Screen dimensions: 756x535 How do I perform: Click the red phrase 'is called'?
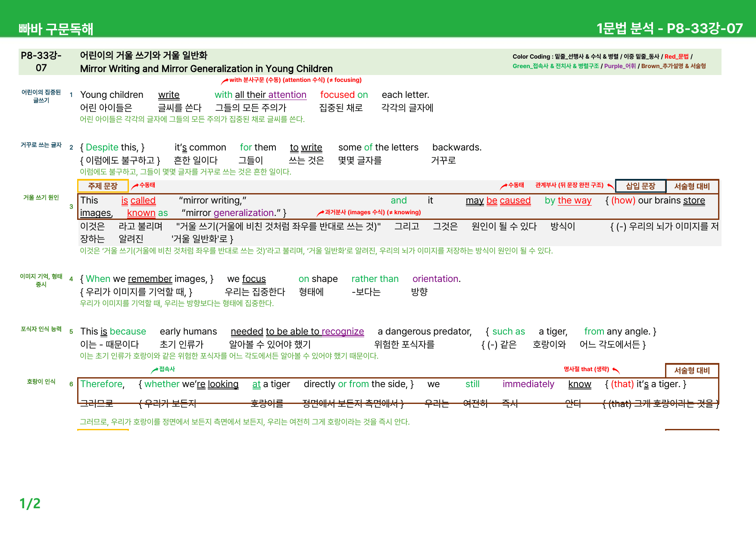pos(138,200)
